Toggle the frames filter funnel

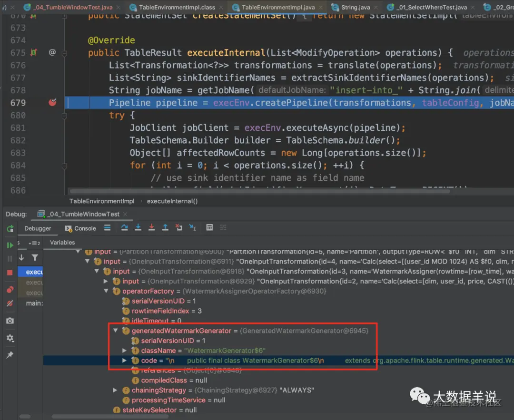point(35,257)
